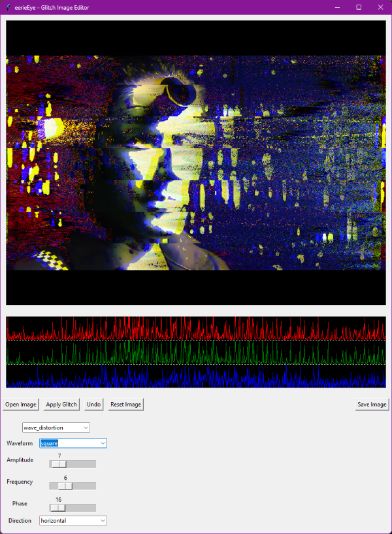The height and width of the screenshot is (534, 392).
Task: Close the eerieEye window
Action: (x=380, y=7)
